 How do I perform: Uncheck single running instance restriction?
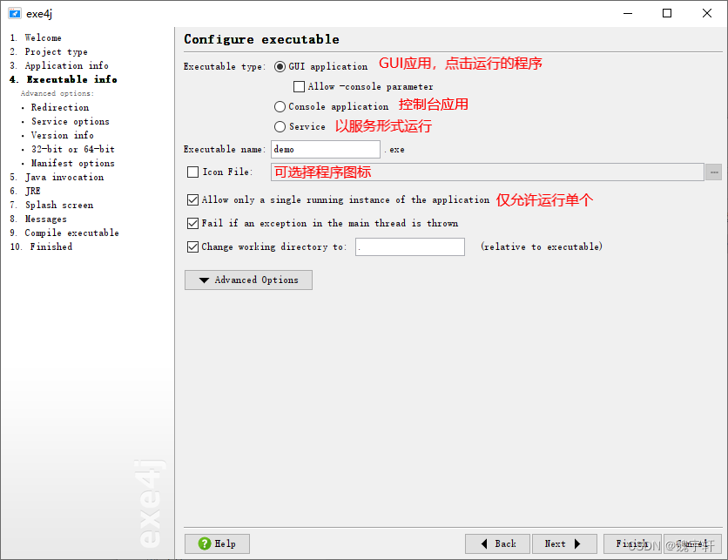click(192, 199)
